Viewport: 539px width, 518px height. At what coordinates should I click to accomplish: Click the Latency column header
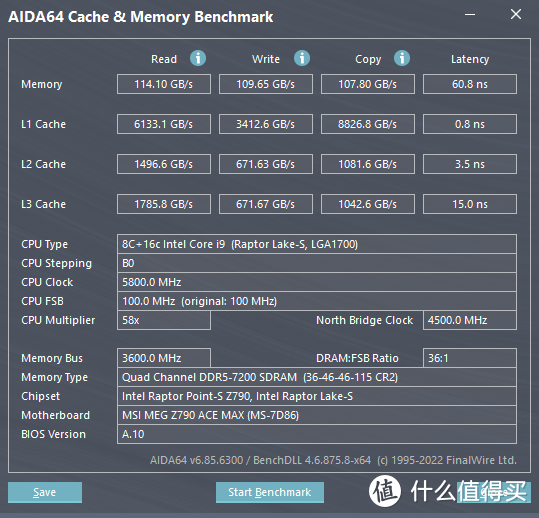470,59
